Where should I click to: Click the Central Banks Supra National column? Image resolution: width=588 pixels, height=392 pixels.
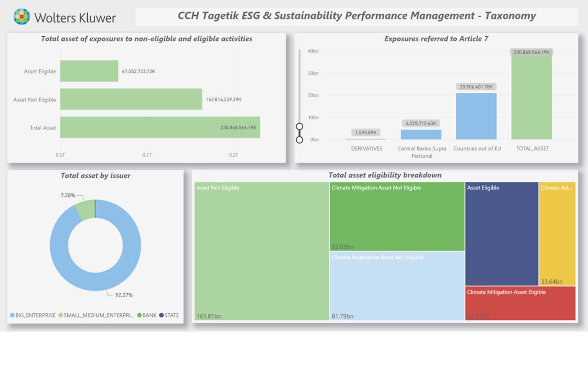(421, 134)
